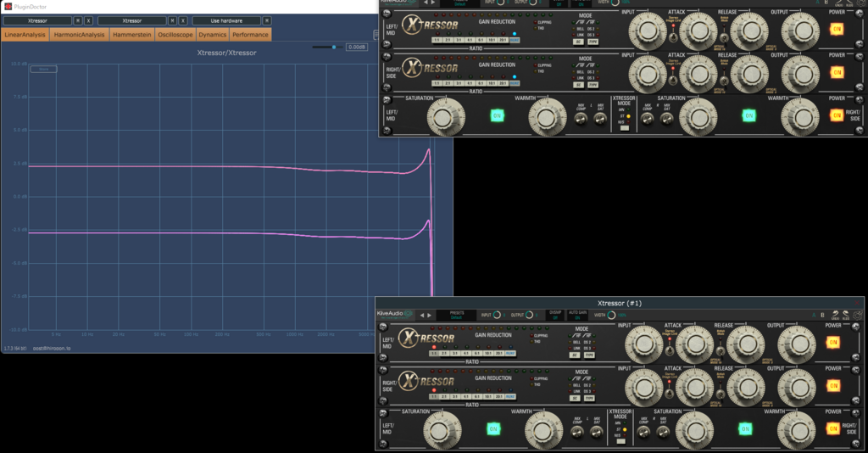Click M button beside Use hardware slot
The image size is (868, 453).
click(267, 20)
